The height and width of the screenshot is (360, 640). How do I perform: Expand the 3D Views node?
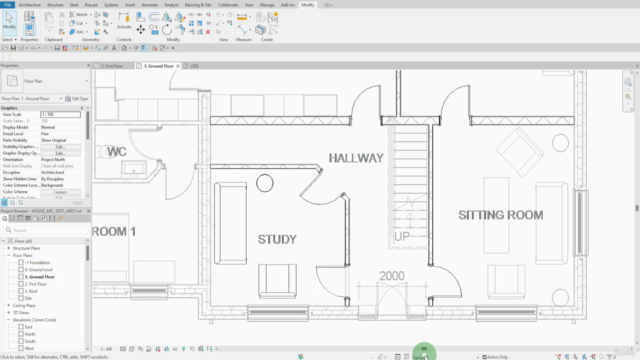tap(9, 313)
